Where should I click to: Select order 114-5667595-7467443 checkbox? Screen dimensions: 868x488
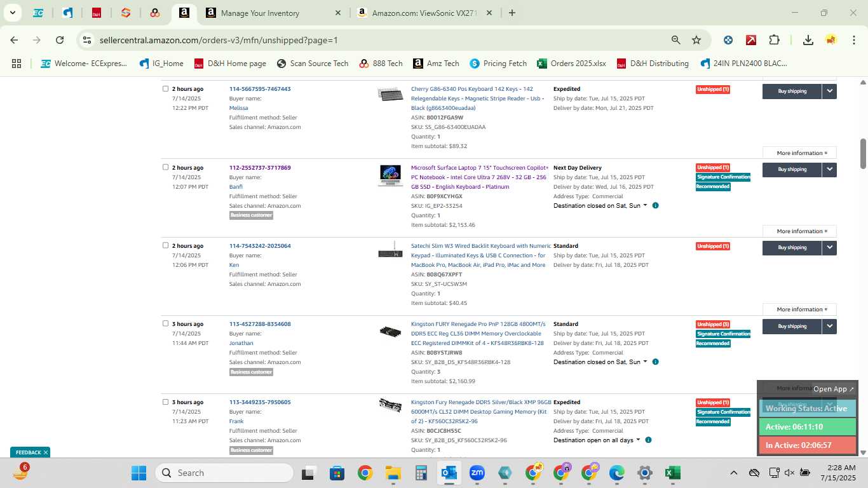(165, 89)
